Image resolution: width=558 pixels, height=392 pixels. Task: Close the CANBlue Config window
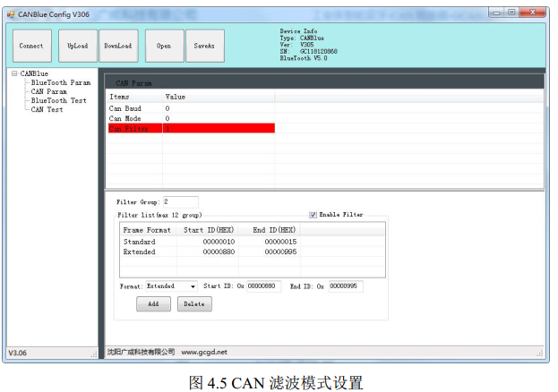[532, 13]
